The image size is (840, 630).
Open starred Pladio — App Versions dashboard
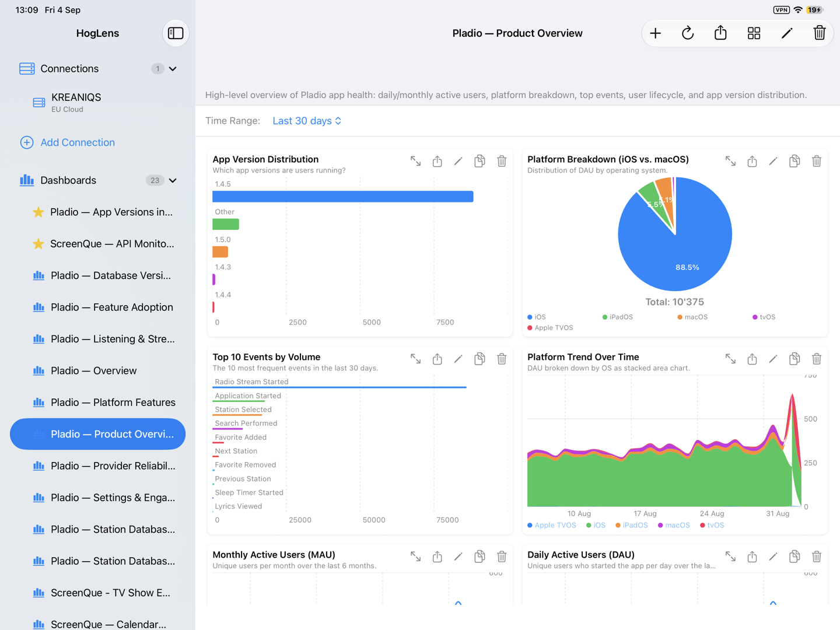click(97, 212)
